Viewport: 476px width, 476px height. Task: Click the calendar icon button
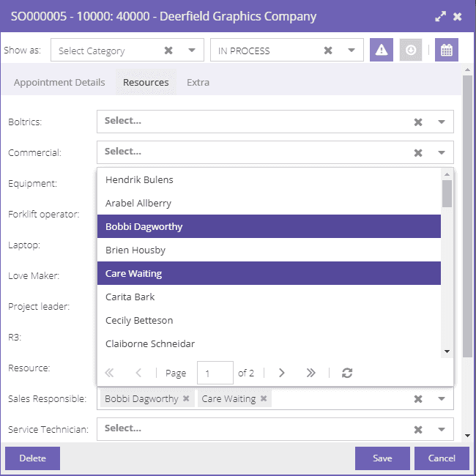[x=446, y=50]
